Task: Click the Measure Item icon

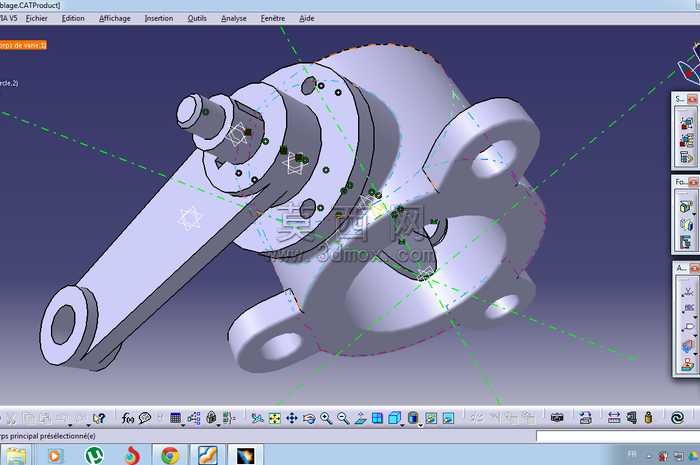Action: click(631, 418)
